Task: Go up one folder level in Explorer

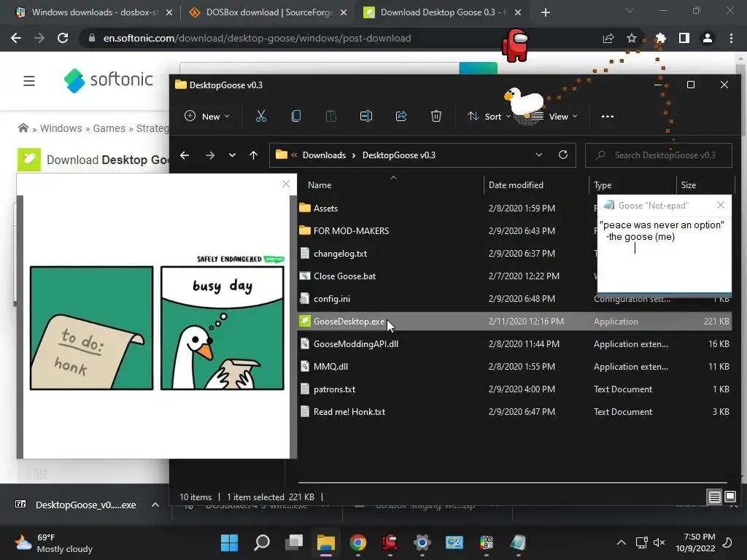Action: (253, 155)
